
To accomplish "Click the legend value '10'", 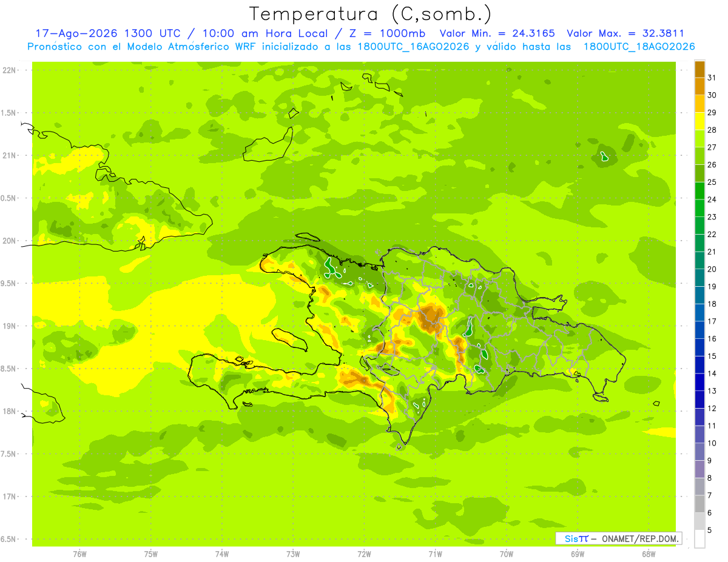I will [712, 443].
